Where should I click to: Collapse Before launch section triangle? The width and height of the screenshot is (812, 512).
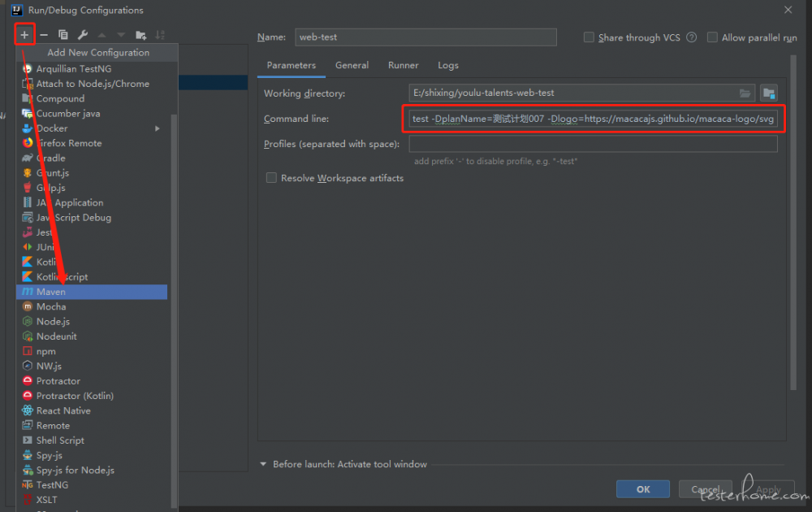(263, 464)
